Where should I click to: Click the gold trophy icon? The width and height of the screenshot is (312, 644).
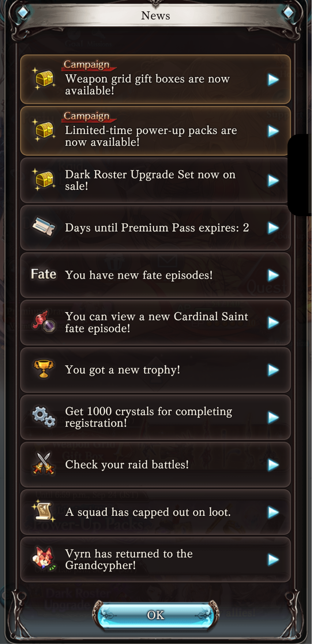tap(44, 369)
